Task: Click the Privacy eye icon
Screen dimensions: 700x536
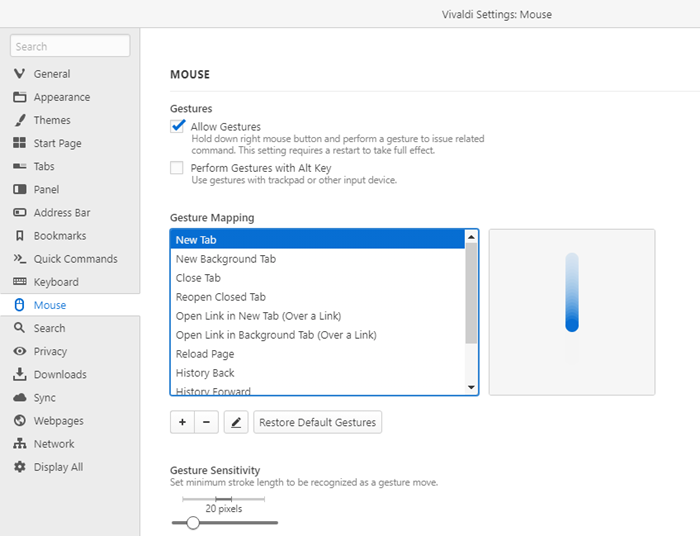Action: [19, 351]
